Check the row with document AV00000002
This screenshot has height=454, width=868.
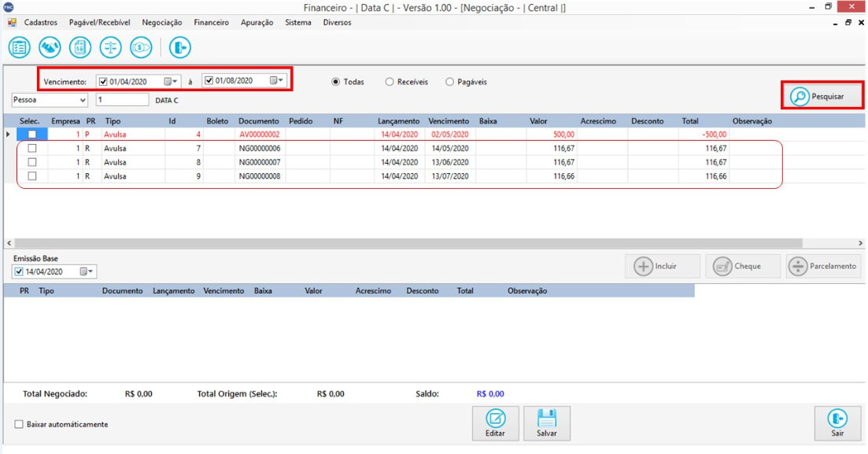point(32,134)
